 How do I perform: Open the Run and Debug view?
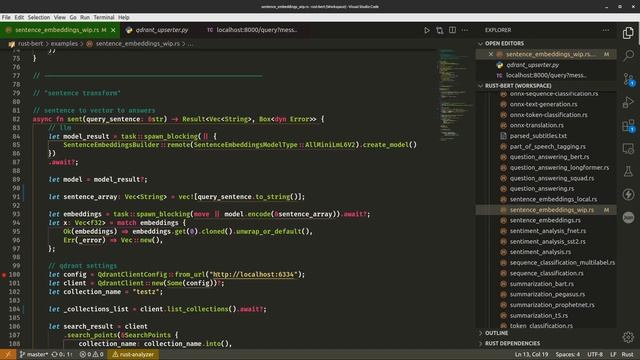point(628,102)
